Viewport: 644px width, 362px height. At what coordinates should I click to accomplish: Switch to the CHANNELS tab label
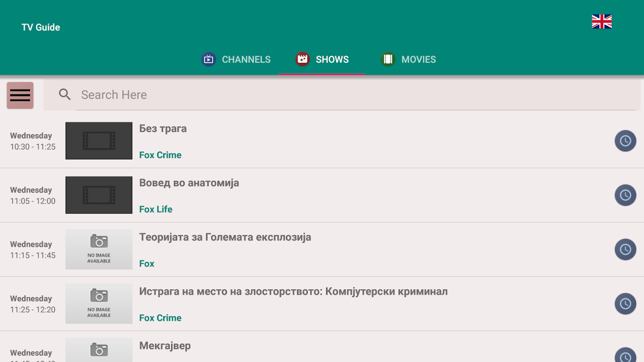(246, 60)
